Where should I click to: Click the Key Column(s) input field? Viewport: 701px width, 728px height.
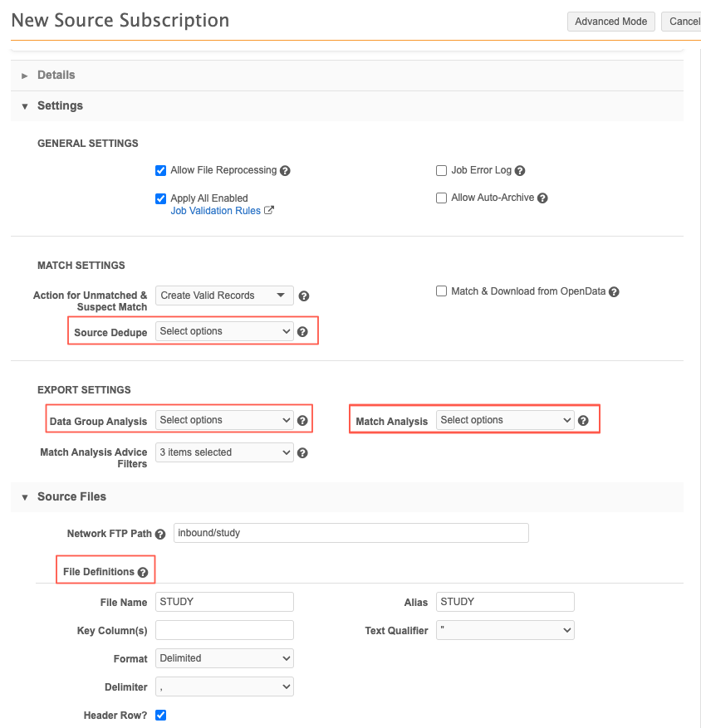(224, 630)
